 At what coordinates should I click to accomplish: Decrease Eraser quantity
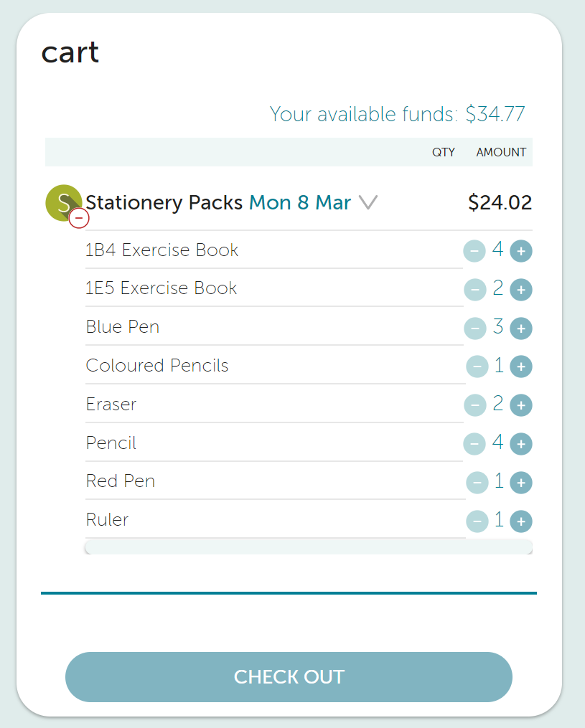pyautogui.click(x=475, y=405)
